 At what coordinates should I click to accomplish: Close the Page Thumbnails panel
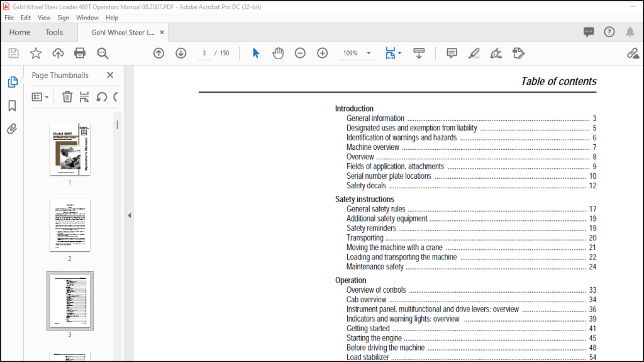click(x=110, y=75)
